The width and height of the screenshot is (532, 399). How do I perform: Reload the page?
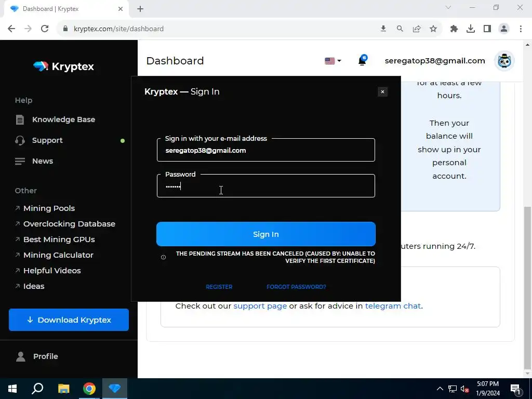(45, 29)
